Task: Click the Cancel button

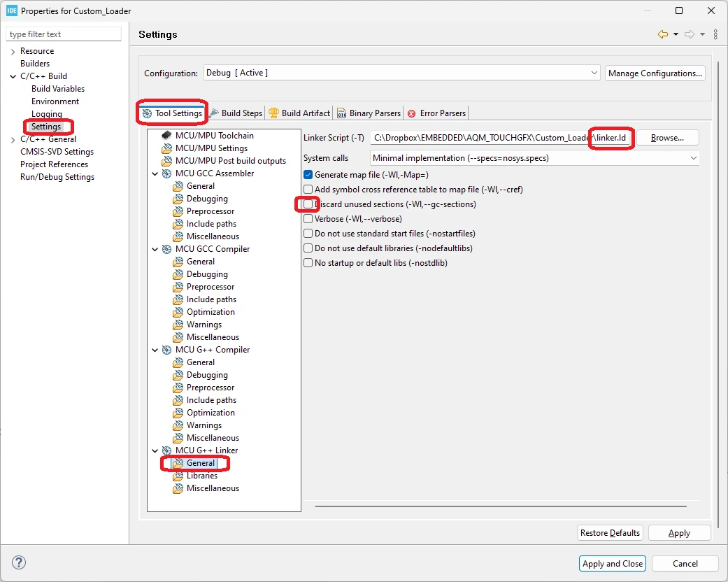Action: pyautogui.click(x=685, y=563)
